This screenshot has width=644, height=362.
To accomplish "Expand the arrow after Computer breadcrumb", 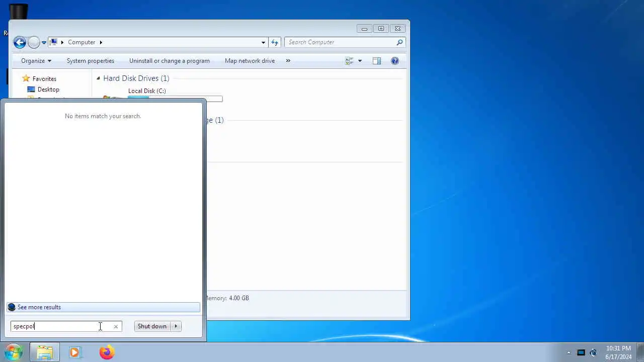I will click(101, 42).
